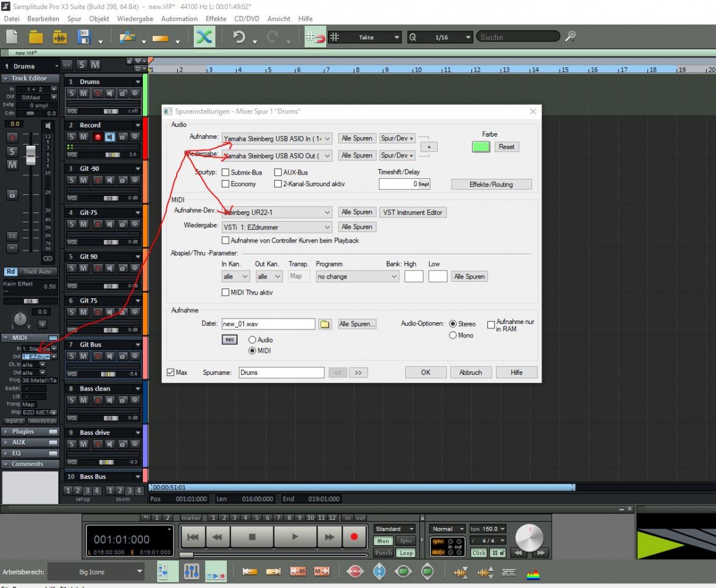
Task: Open the VST Instrument Editor button
Action: tap(413, 212)
